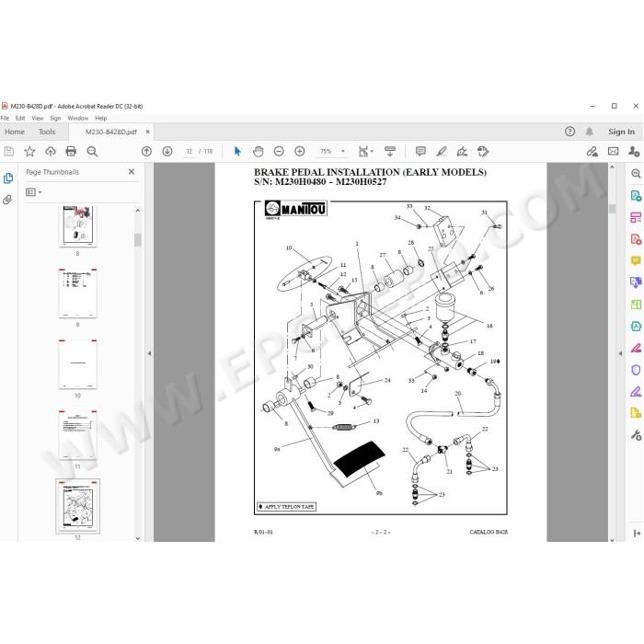Image resolution: width=644 pixels, height=644 pixels.
Task: Open the Window menu
Action: [78, 119]
